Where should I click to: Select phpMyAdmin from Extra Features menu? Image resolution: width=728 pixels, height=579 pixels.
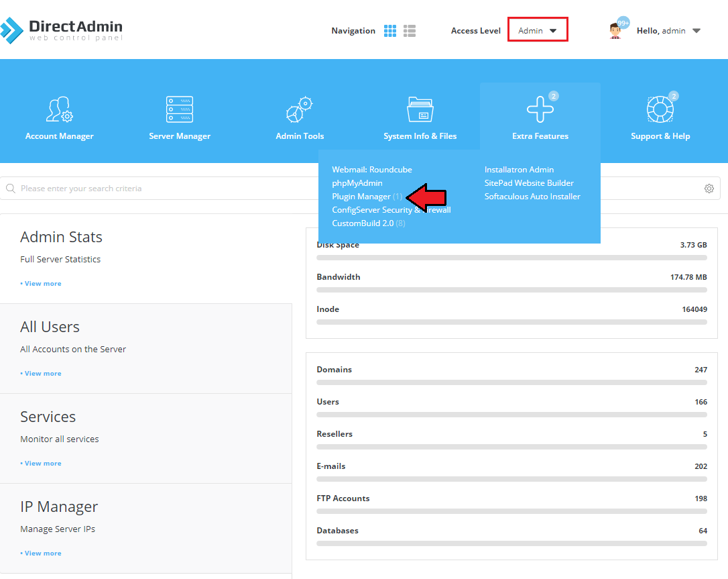pos(357,183)
